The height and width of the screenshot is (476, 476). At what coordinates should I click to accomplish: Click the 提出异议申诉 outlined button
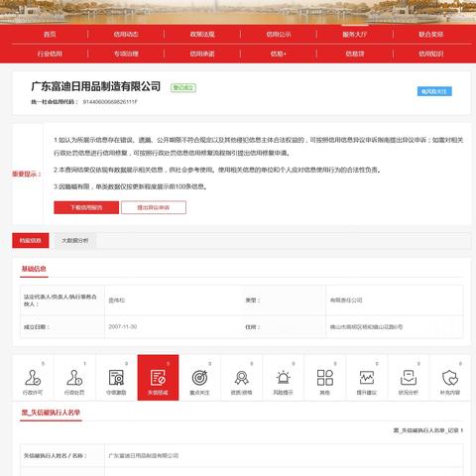[154, 207]
